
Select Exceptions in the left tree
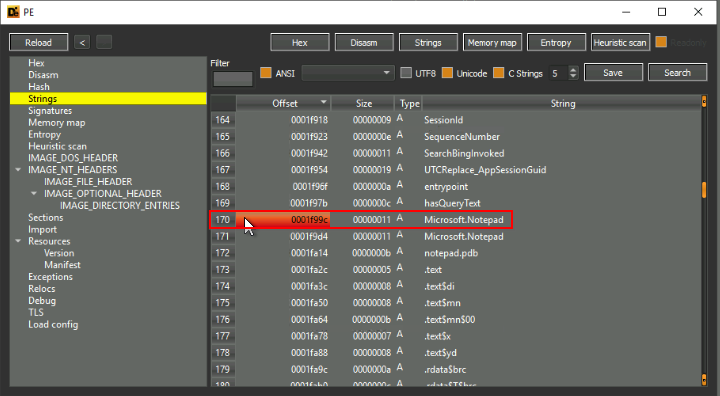point(50,277)
